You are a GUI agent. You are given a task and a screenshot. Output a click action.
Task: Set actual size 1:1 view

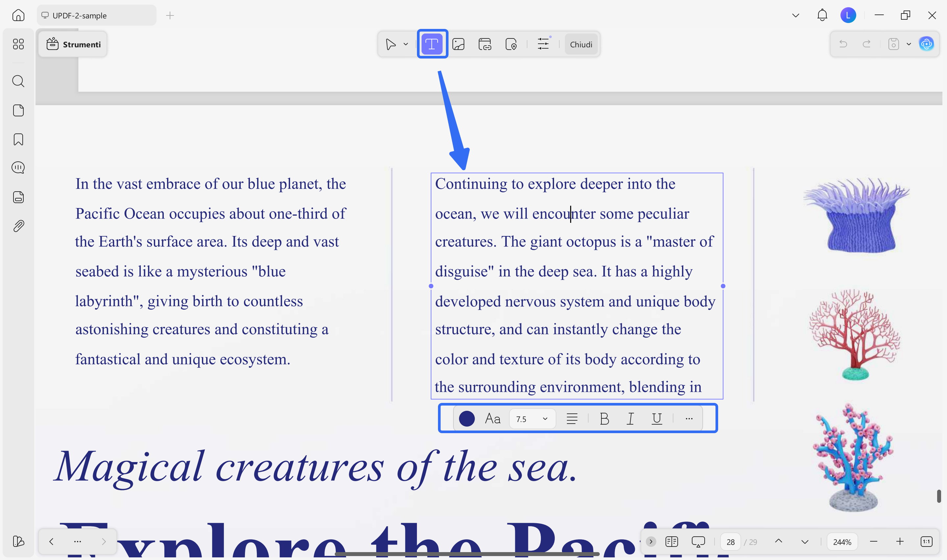(x=926, y=542)
